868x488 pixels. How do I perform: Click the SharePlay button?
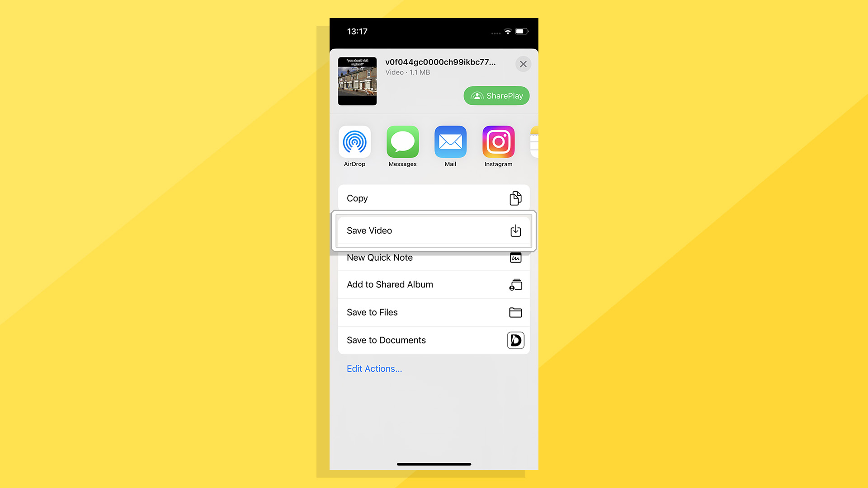click(x=496, y=96)
